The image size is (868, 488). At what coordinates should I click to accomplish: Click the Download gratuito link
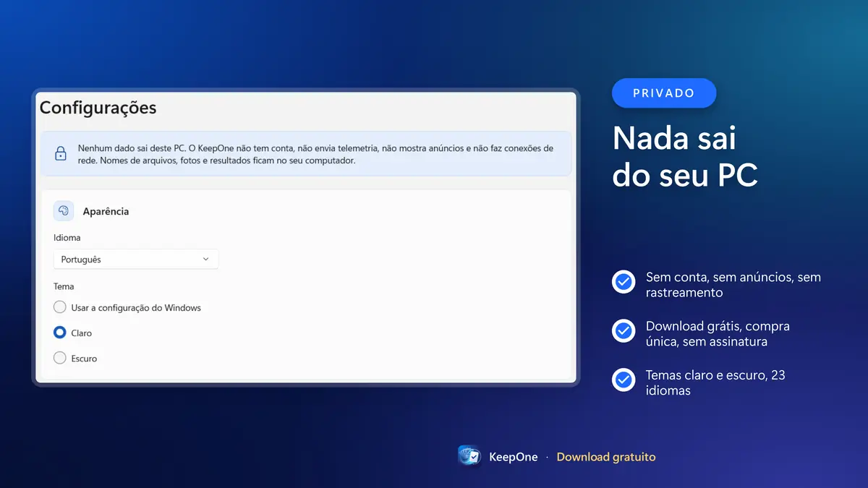click(606, 457)
